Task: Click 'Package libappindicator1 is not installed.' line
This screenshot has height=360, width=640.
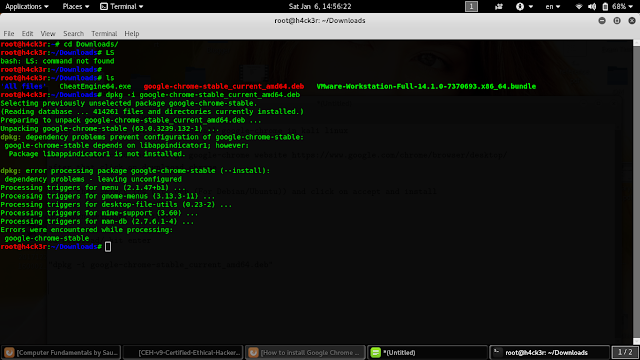Action: (x=97, y=154)
